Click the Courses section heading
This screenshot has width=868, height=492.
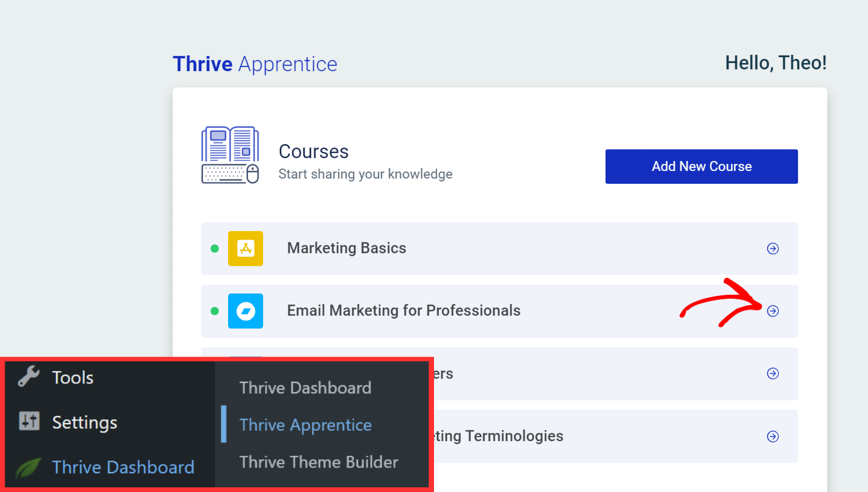pyautogui.click(x=314, y=152)
